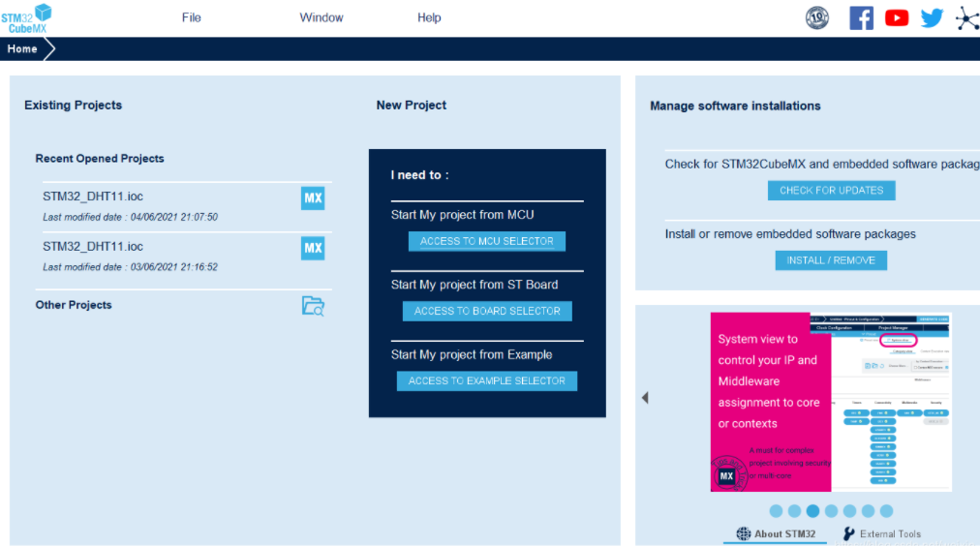Click the ST community network icon

(x=967, y=18)
